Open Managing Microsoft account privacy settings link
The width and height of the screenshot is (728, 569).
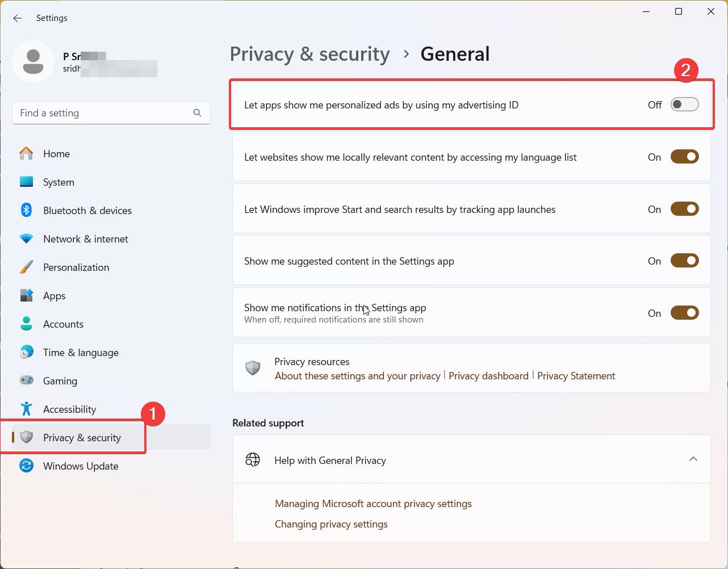click(373, 504)
